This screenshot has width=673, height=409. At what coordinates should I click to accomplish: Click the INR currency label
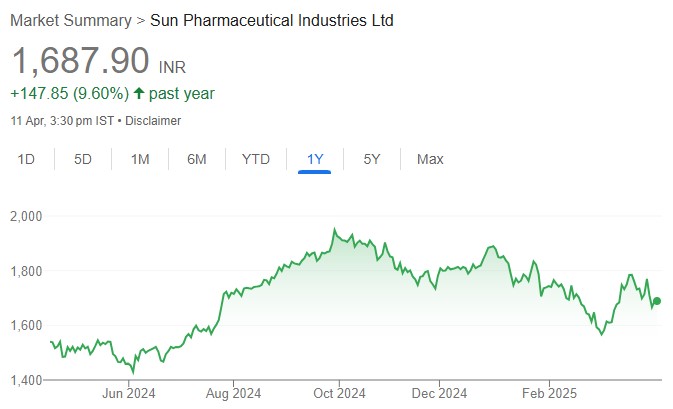(x=173, y=67)
